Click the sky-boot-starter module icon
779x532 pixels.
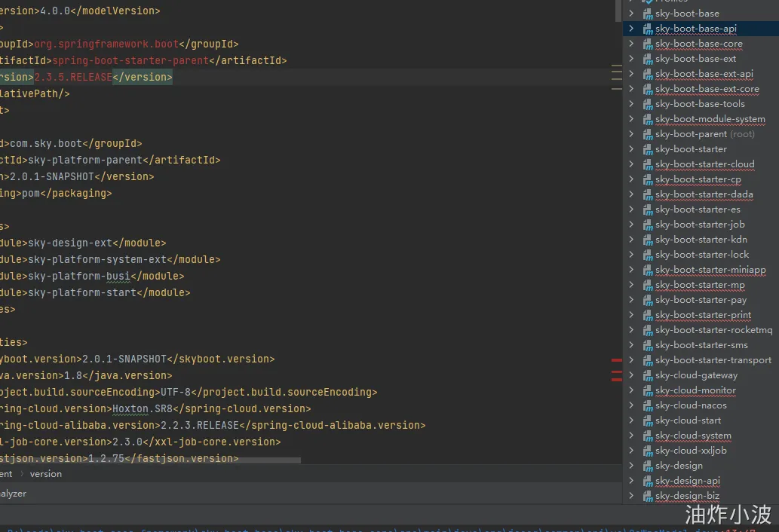pyautogui.click(x=647, y=149)
